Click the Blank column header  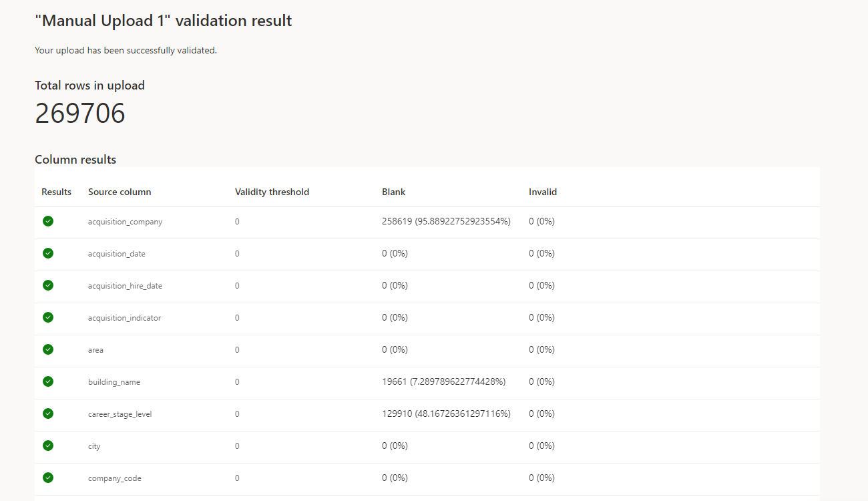pyautogui.click(x=393, y=192)
